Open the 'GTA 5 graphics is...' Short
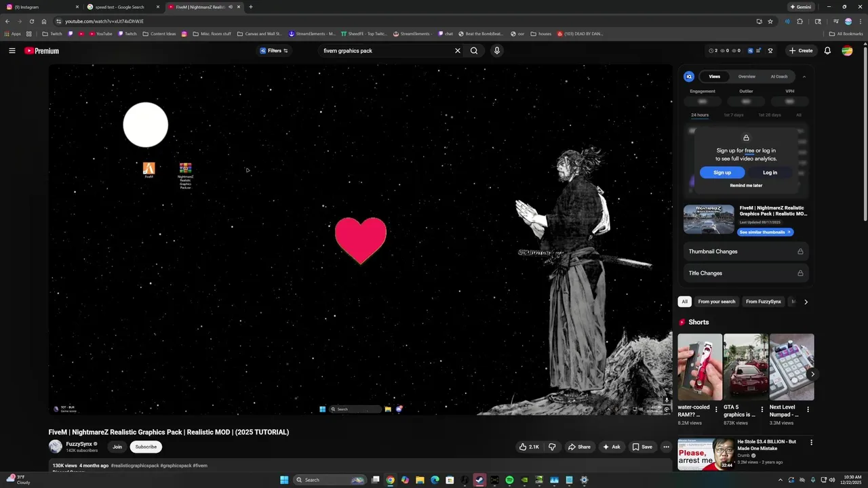This screenshot has width=868, height=488. click(746, 367)
